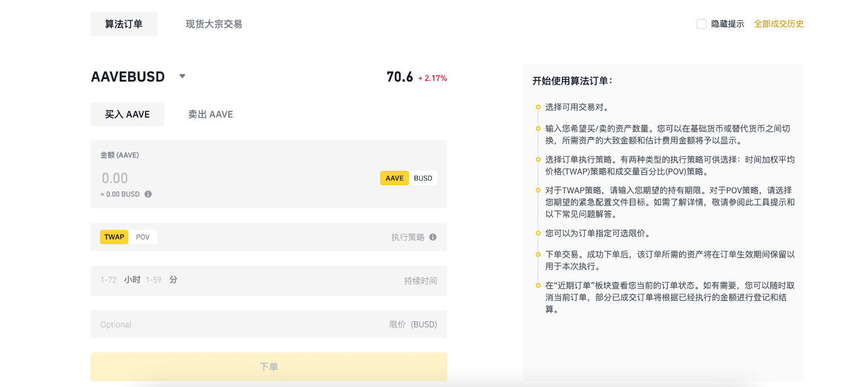Click the 1-72 hours duration field
868x387 pixels.
pos(108,280)
